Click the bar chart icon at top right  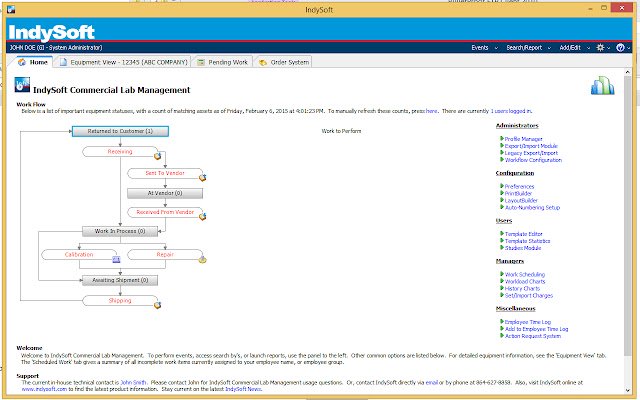pos(602,85)
